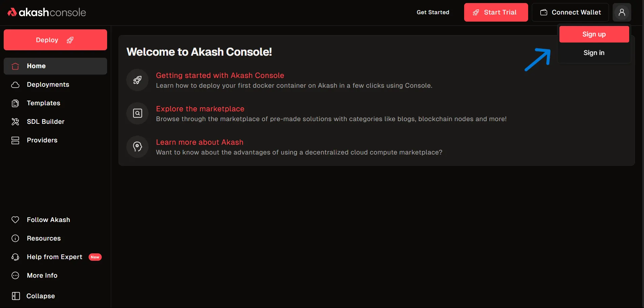Choose Sign up in the account menu

pyautogui.click(x=594, y=34)
